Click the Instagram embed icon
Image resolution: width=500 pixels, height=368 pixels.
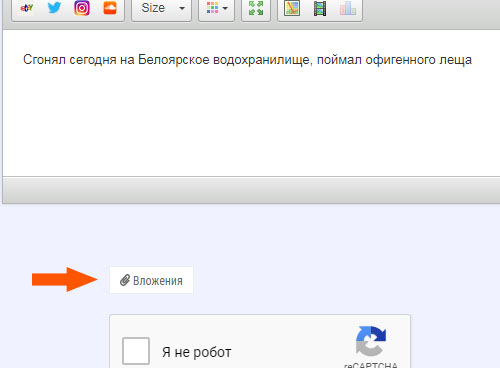click(x=82, y=8)
